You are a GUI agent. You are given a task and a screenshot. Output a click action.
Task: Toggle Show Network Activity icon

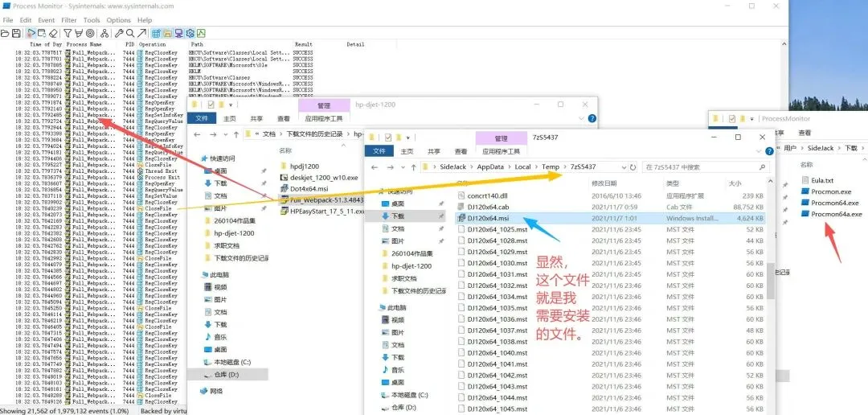178,33
